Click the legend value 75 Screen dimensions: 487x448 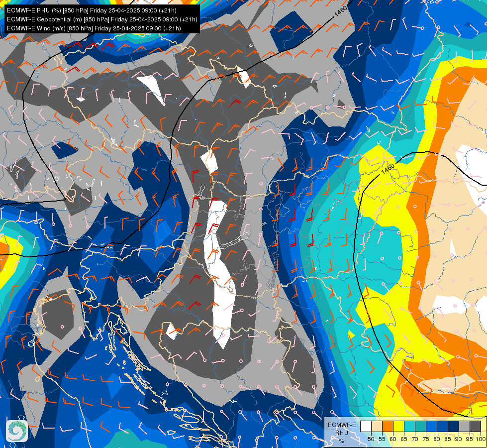[x=426, y=440]
